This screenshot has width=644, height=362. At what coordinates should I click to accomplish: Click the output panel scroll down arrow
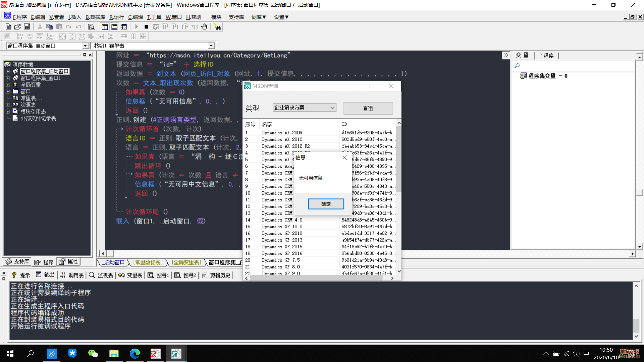point(636,336)
